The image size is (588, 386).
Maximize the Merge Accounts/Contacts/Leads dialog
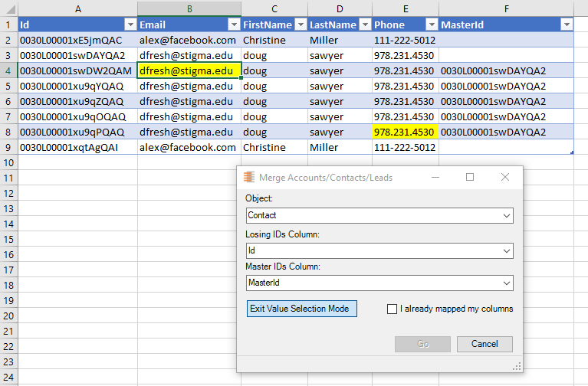[470, 177]
